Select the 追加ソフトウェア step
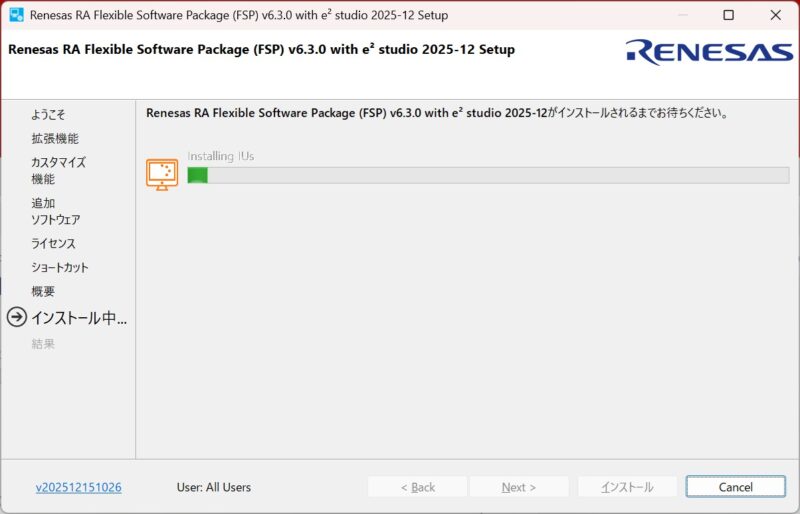 pos(55,211)
